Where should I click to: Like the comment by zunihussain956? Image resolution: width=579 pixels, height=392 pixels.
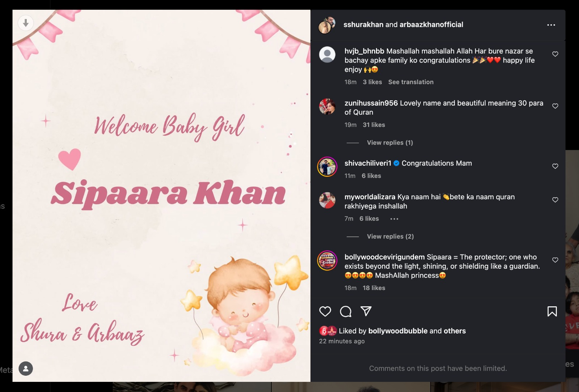(555, 106)
